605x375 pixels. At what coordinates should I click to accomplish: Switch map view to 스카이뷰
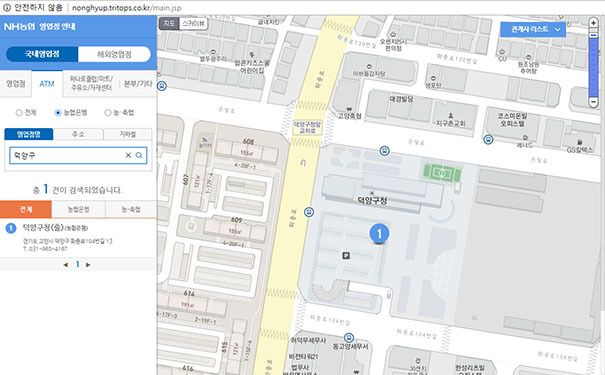point(193,24)
